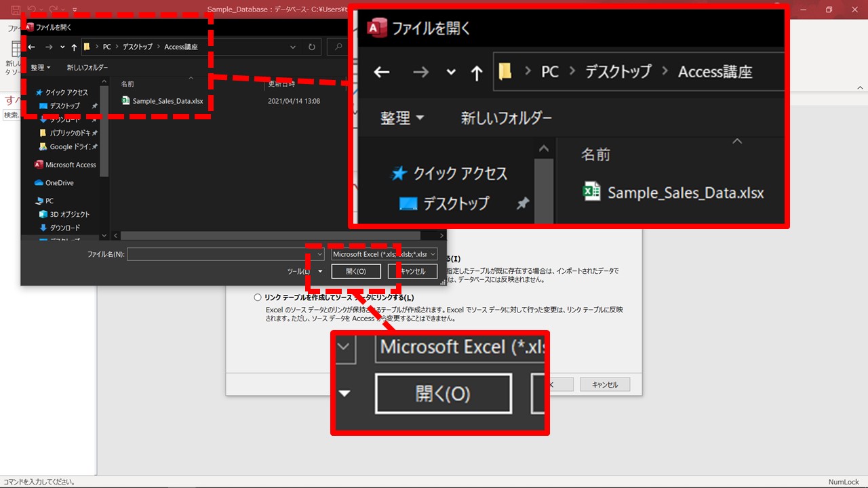Open the 整理 dropdown menu
The image size is (868, 488).
(40, 68)
